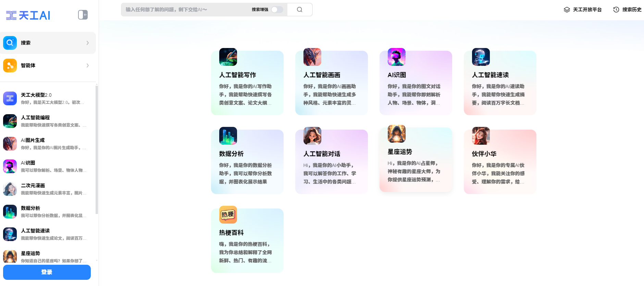Expand the 智能体 sidebar chevron
The height and width of the screenshot is (286, 644).
88,65
